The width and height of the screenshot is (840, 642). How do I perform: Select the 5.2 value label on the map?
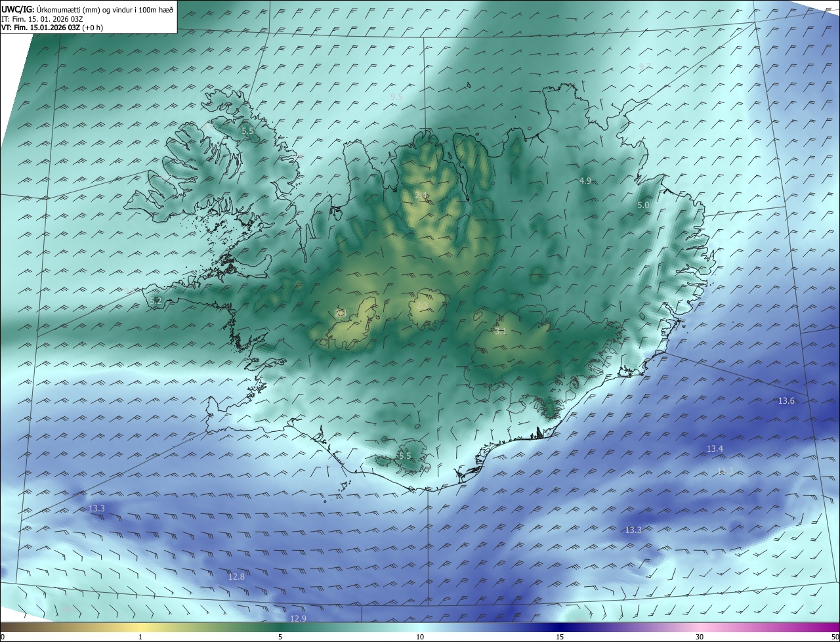pos(156,301)
